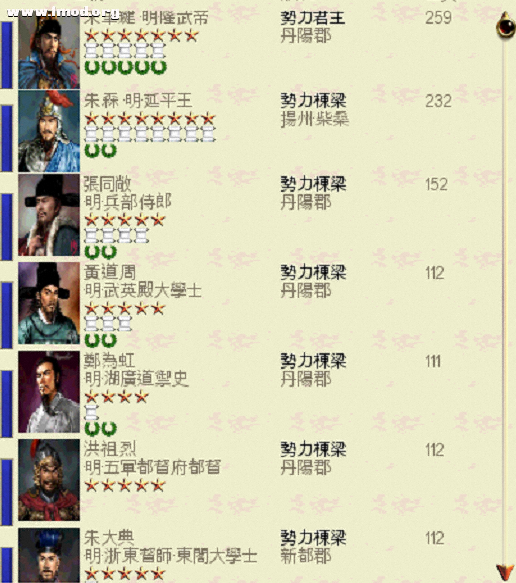Click title 明武英殿大學士
The height and width of the screenshot is (583, 516).
[143, 291]
